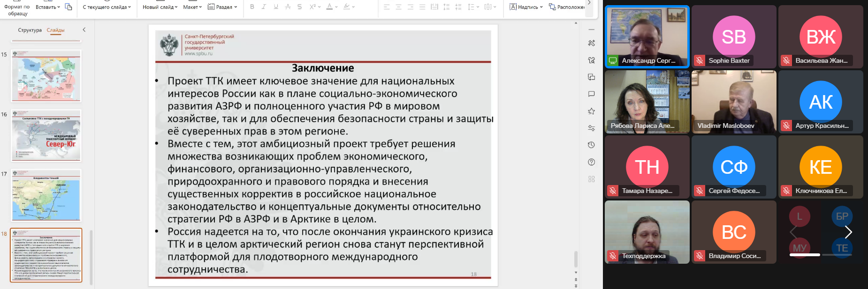Click the magic design tools icon in sidebar
This screenshot has height=289, width=868.
tap(591, 43)
